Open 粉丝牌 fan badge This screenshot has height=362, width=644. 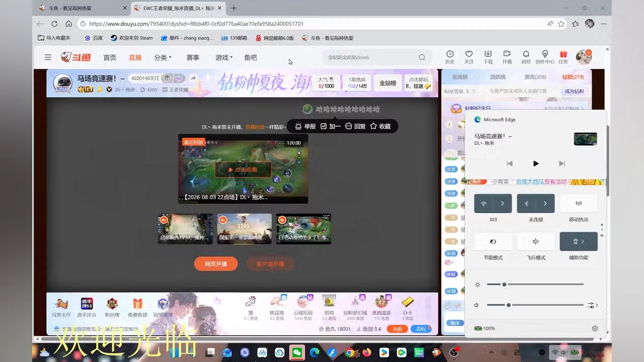(x=112, y=307)
